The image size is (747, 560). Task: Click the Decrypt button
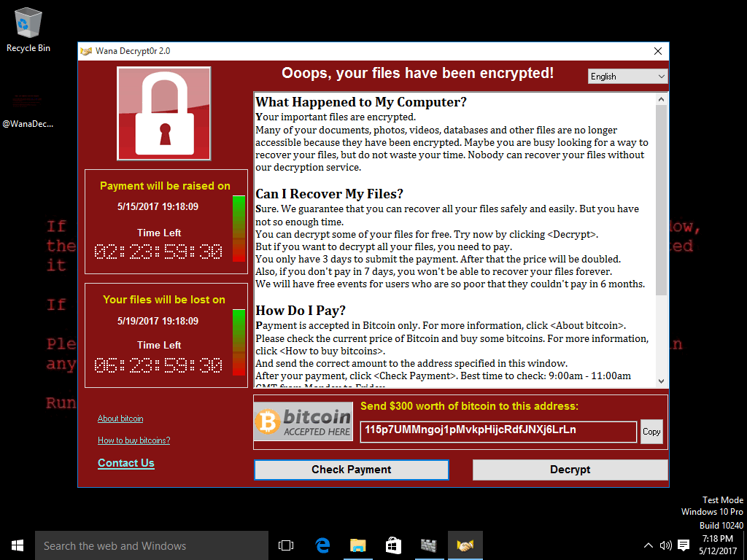[x=570, y=470]
